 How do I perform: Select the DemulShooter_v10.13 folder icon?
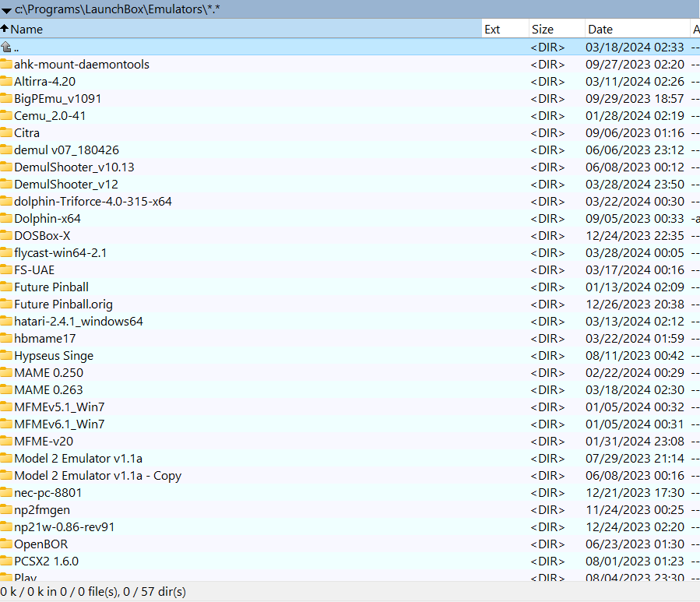(6, 167)
